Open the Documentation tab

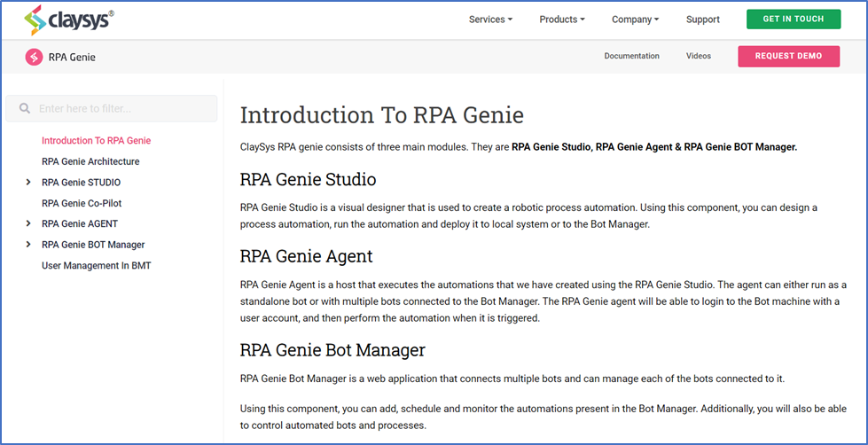point(631,56)
